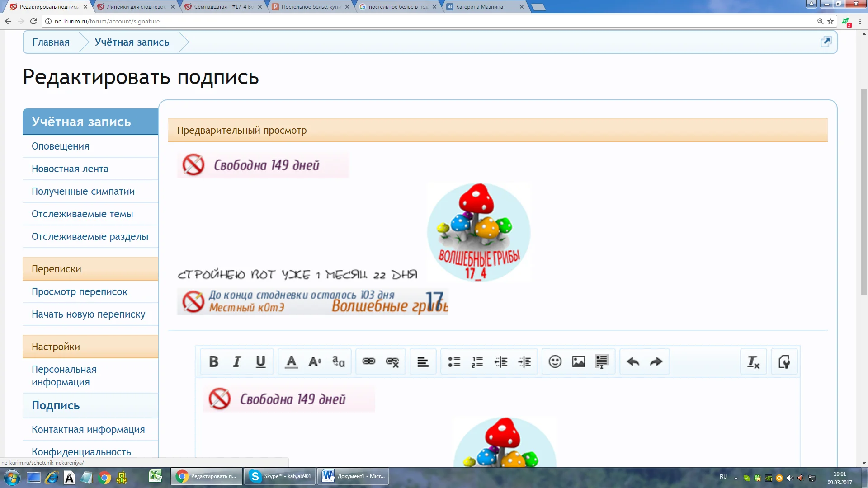Open the smilies picker icon
Viewport: 868px width, 488px height.
555,362
